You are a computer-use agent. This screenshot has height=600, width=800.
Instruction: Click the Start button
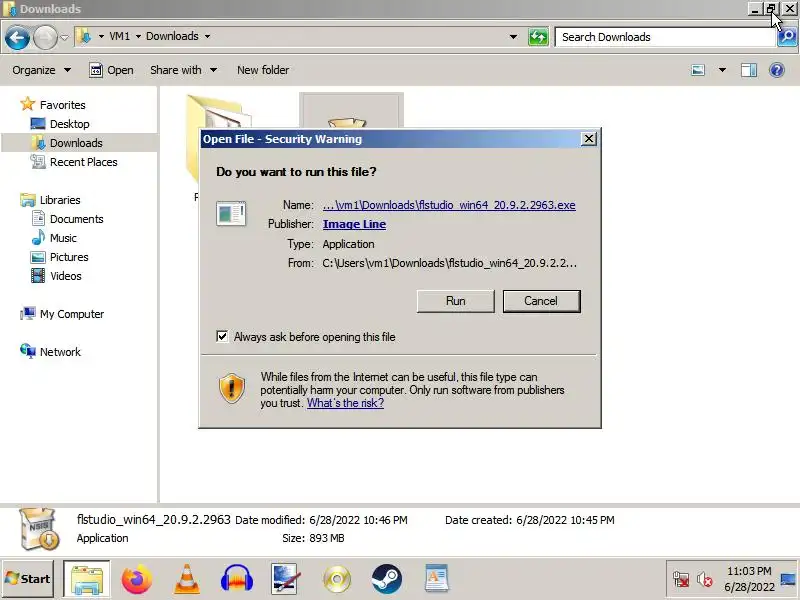click(x=28, y=579)
